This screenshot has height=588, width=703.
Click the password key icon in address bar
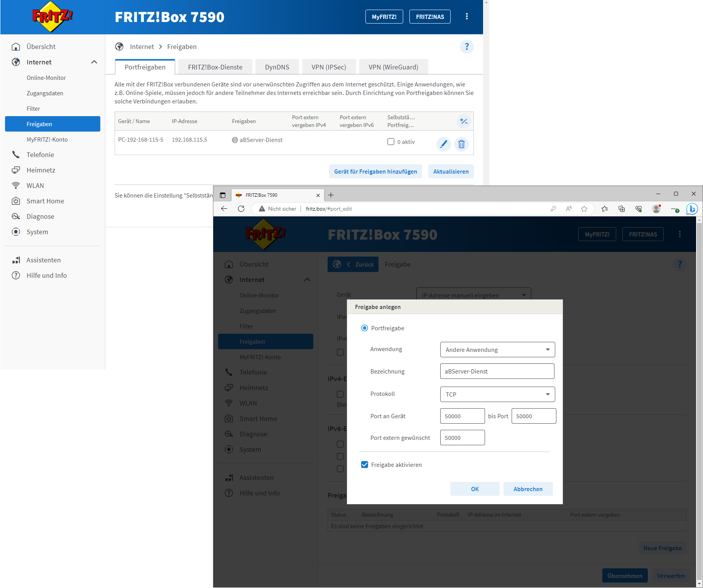pos(553,209)
